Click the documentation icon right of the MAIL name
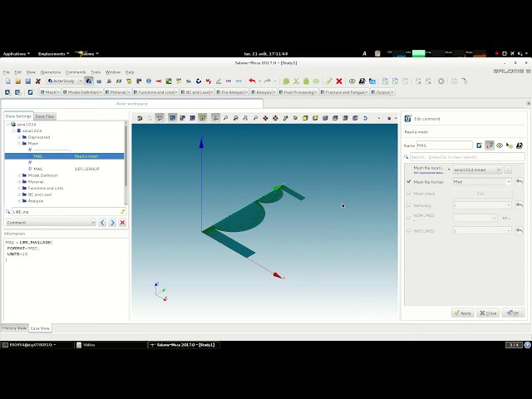The width and height of the screenshot is (532, 399). 520,145
